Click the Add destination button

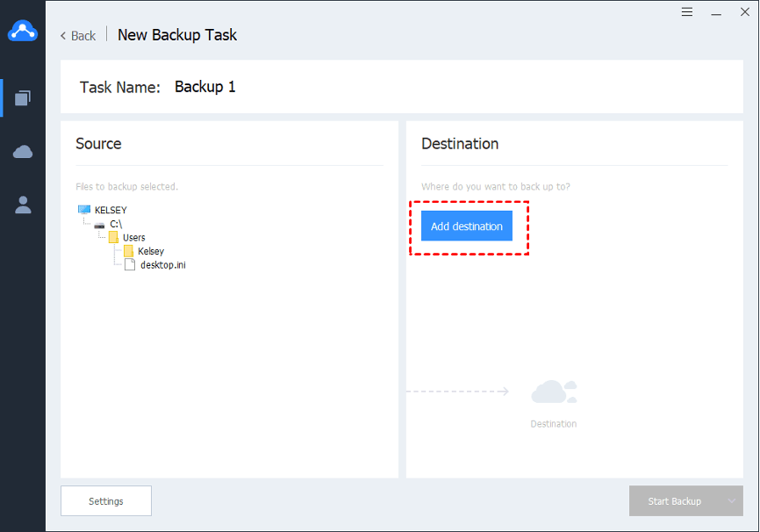(x=466, y=226)
